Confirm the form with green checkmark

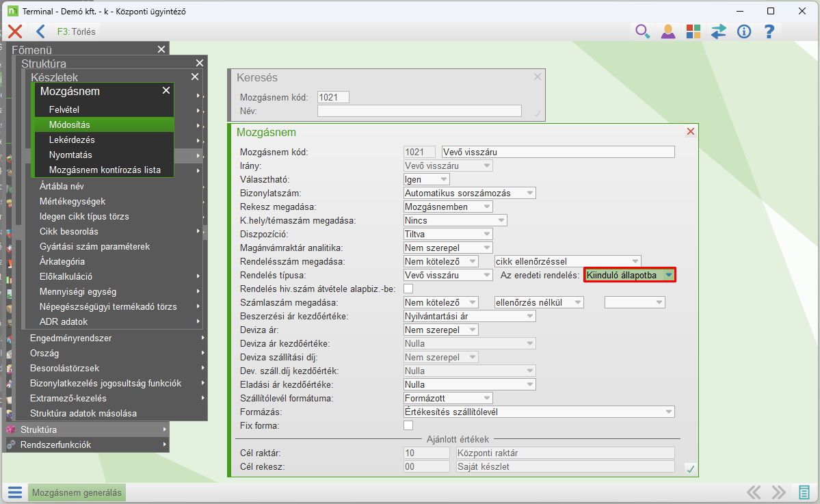click(x=690, y=468)
